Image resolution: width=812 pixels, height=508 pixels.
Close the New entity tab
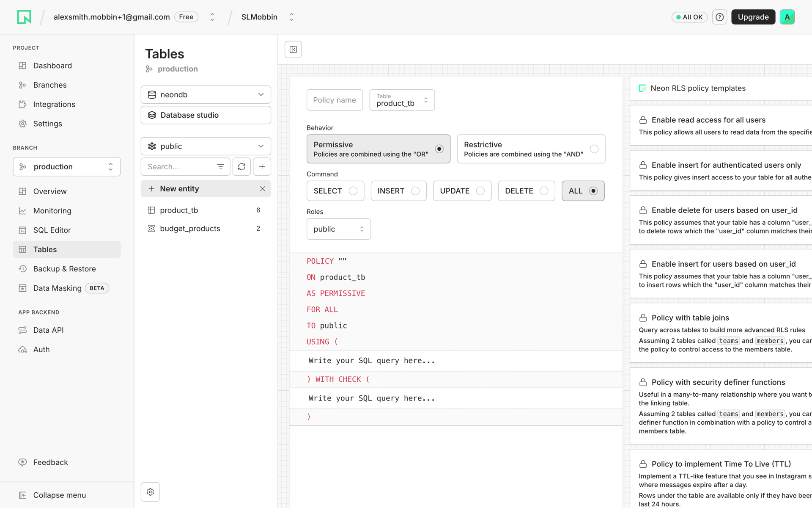[x=263, y=189]
